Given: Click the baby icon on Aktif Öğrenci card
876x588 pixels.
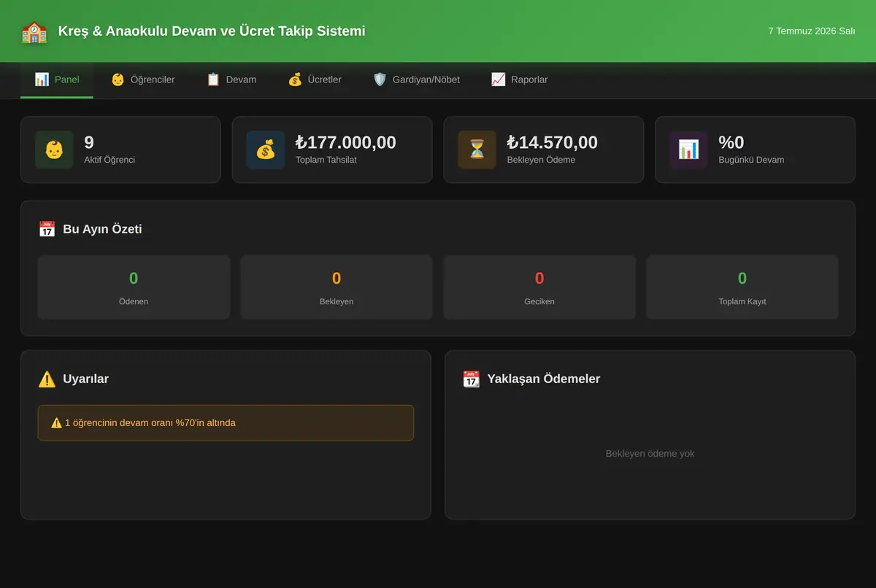Looking at the screenshot, I should (x=54, y=150).
